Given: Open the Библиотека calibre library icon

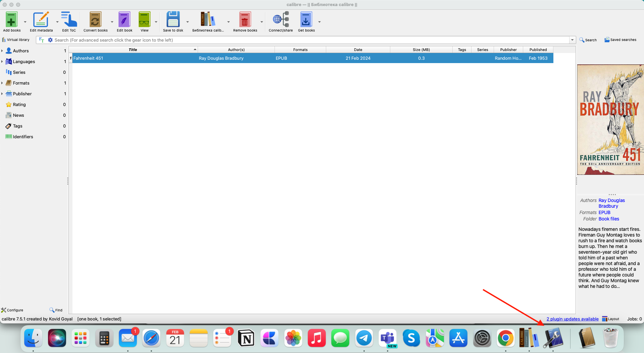Looking at the screenshot, I should point(208,22).
